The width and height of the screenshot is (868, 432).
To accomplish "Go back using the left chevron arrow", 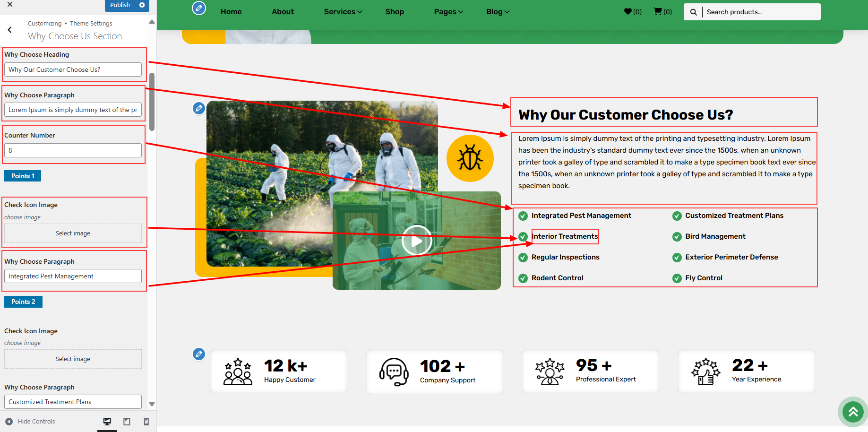I will (x=10, y=30).
